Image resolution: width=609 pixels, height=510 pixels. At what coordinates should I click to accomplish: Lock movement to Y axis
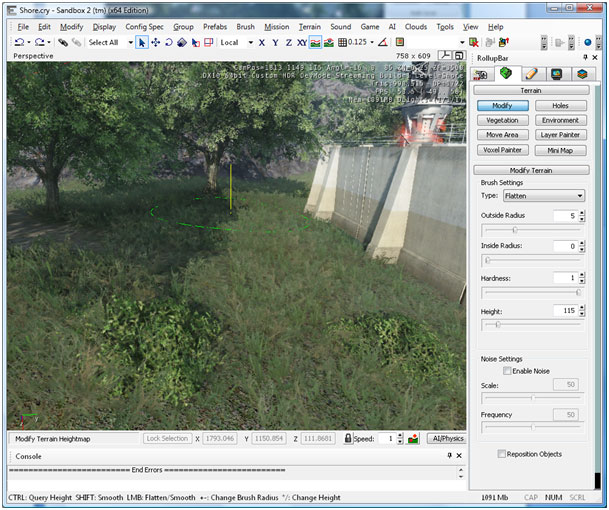click(x=275, y=42)
